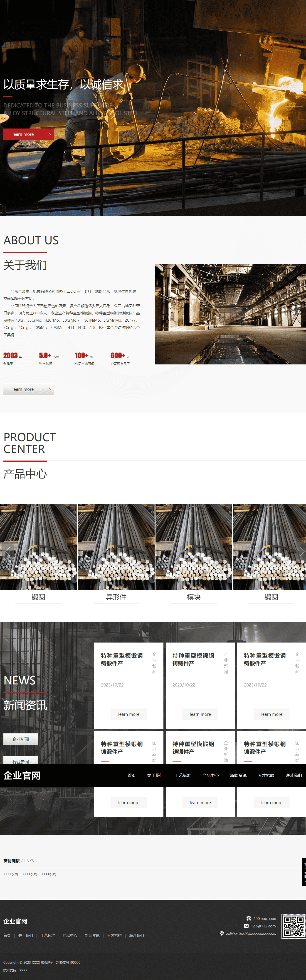Click the top-left news card title 特种重型模锻钢铸锻件产
The height and width of the screenshot is (980, 306).
pyautogui.click(x=122, y=659)
